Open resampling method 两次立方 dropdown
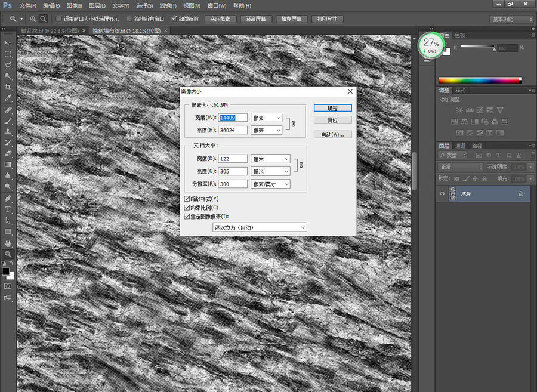The width and height of the screenshot is (537, 392). [x=260, y=227]
